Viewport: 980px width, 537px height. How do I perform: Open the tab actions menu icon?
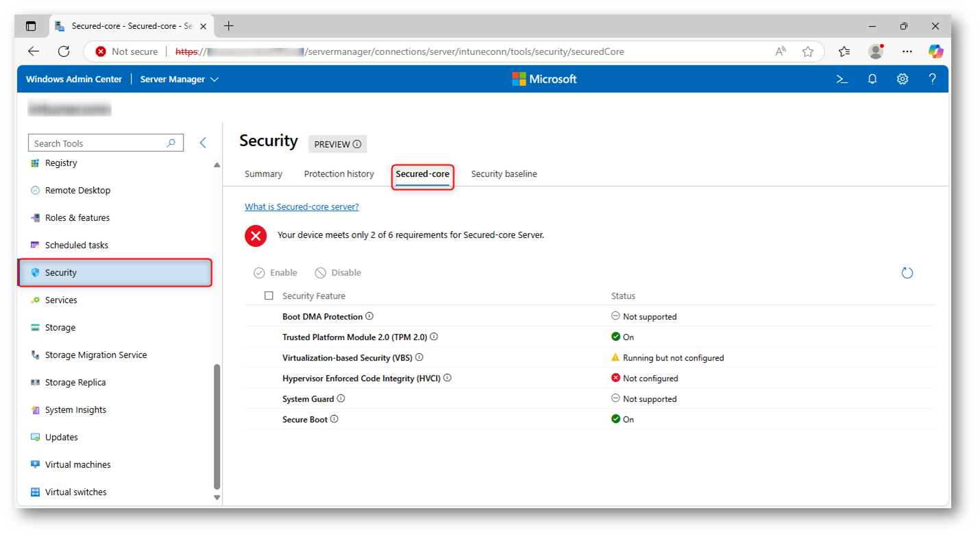pos(31,26)
